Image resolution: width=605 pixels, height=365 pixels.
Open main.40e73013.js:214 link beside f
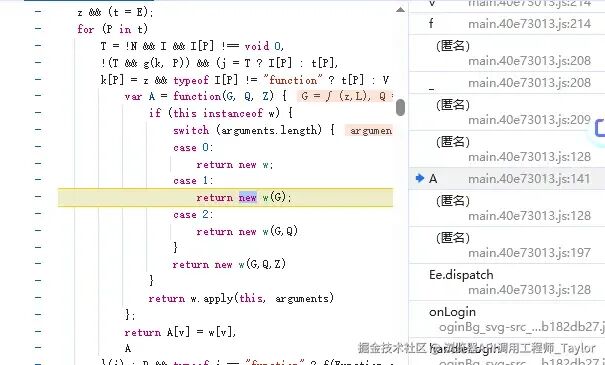529,24
